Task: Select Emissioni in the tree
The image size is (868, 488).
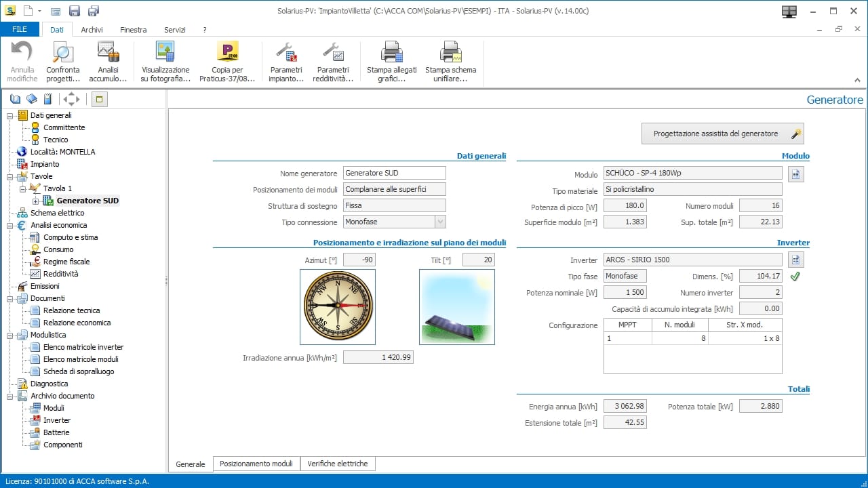Action: pos(45,286)
